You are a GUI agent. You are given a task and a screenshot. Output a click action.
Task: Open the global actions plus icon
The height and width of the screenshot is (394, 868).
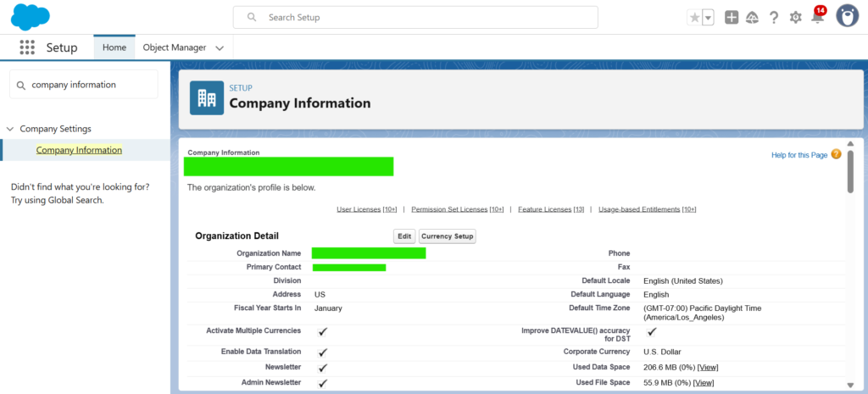tap(732, 18)
